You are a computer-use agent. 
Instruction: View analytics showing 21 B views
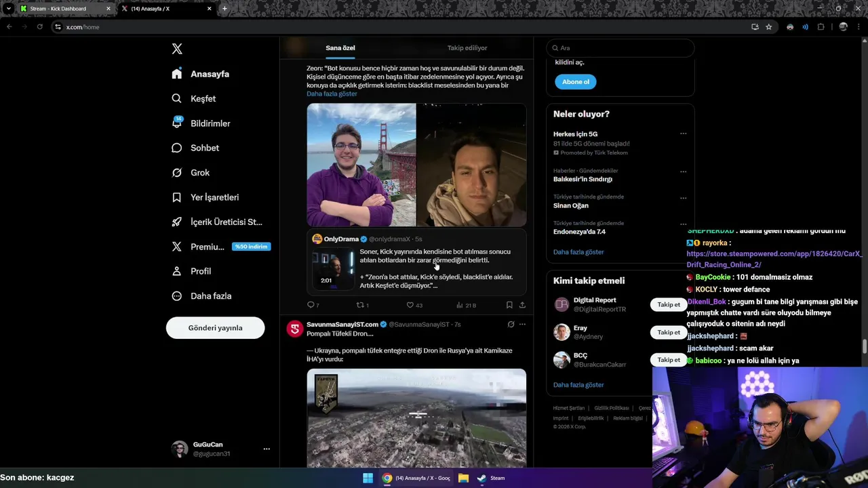466,305
